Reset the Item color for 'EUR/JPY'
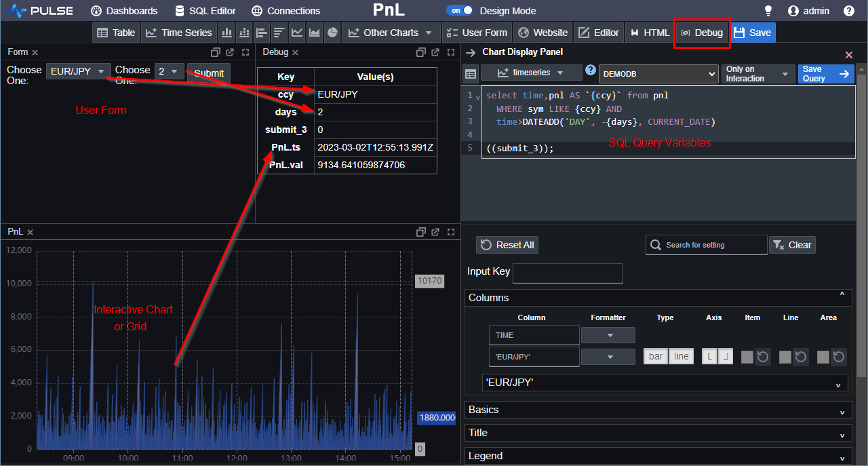Screen dimensions: 868x466 pyautogui.click(x=763, y=357)
